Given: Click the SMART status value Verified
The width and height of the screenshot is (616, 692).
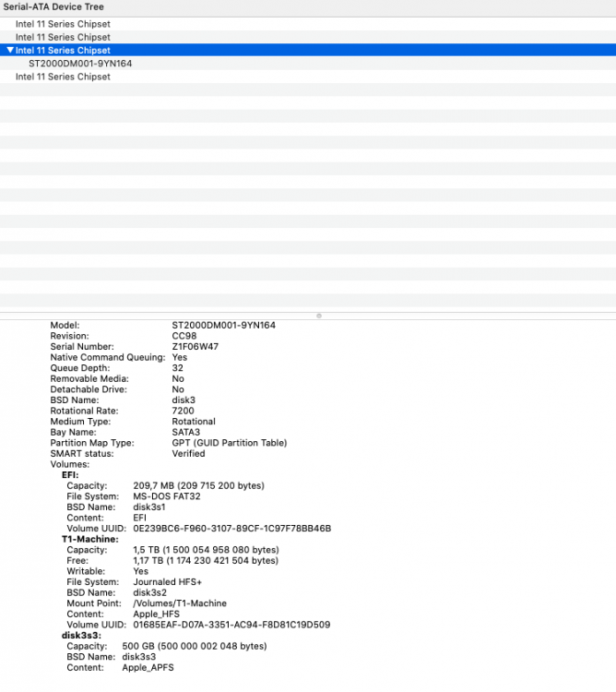Looking at the screenshot, I should [x=188, y=453].
